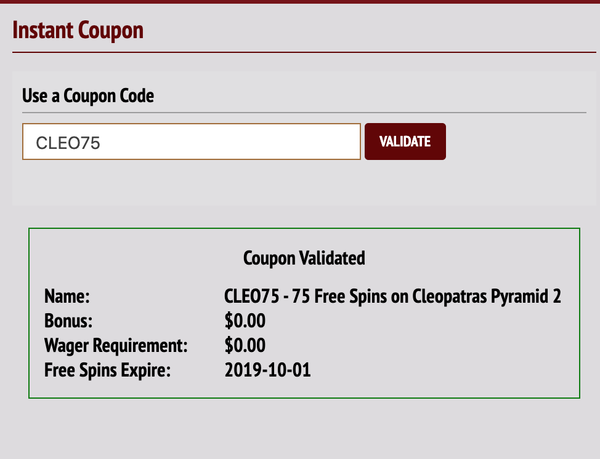Click the Instant Coupon heading
600x459 pixels.
(x=79, y=29)
